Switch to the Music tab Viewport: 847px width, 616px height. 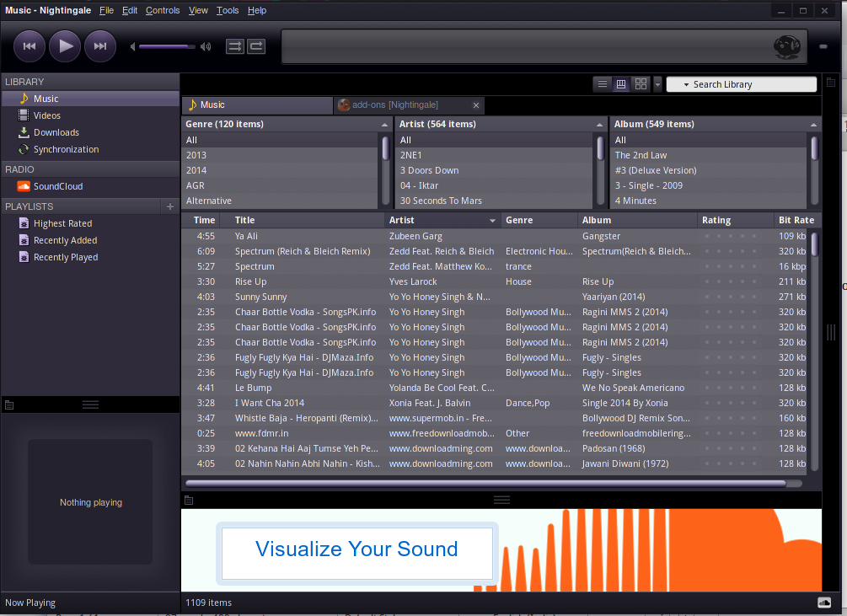click(x=257, y=105)
